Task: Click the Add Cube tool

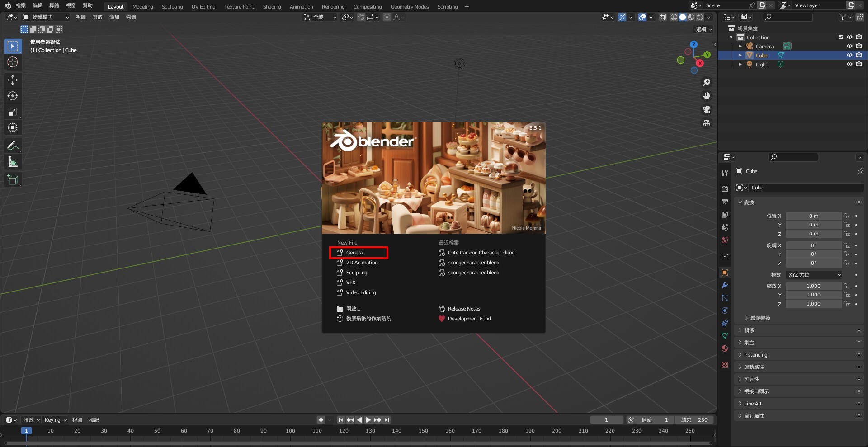Action: coord(13,180)
